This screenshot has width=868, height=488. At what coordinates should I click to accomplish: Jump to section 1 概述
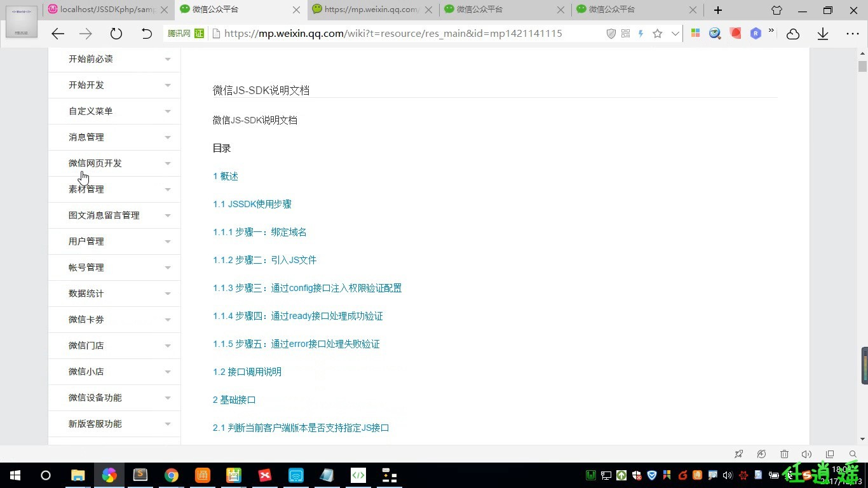pos(226,176)
